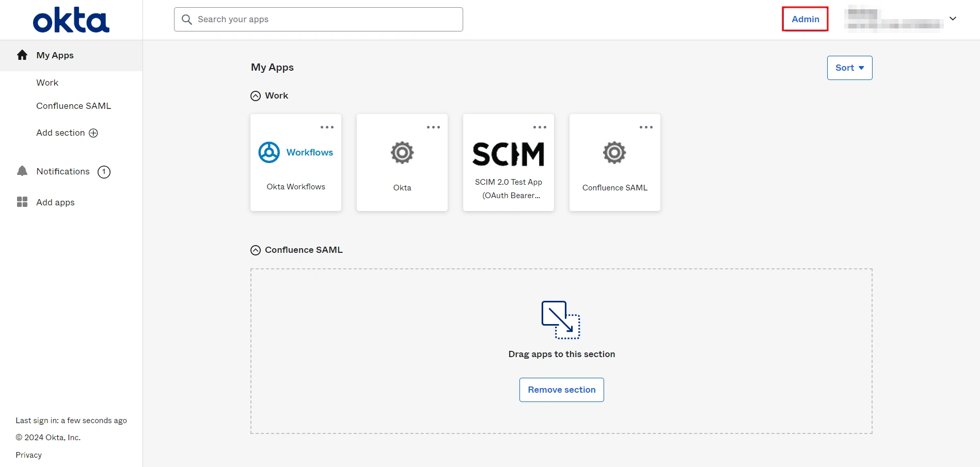The image size is (980, 467).
Task: Click the blurred user account name
Action: pyautogui.click(x=894, y=19)
